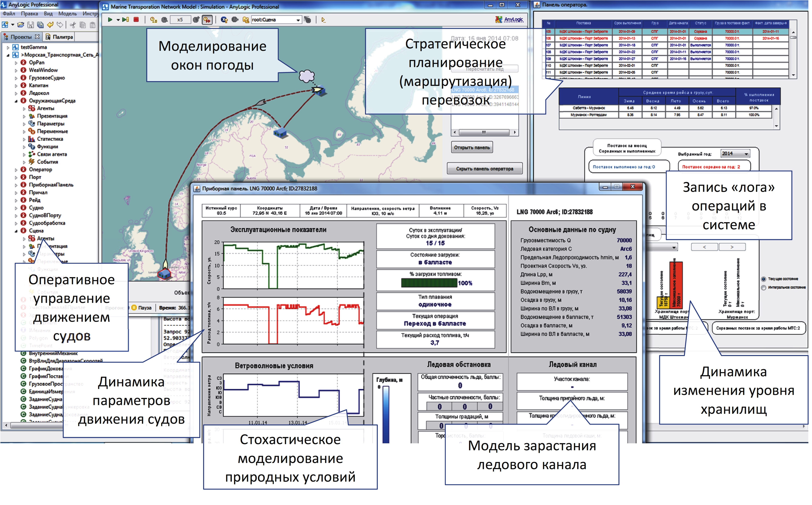Screen dimensions: 812x505
Task: Open the Выбранный год 2014 dropdown
Action: click(x=735, y=154)
